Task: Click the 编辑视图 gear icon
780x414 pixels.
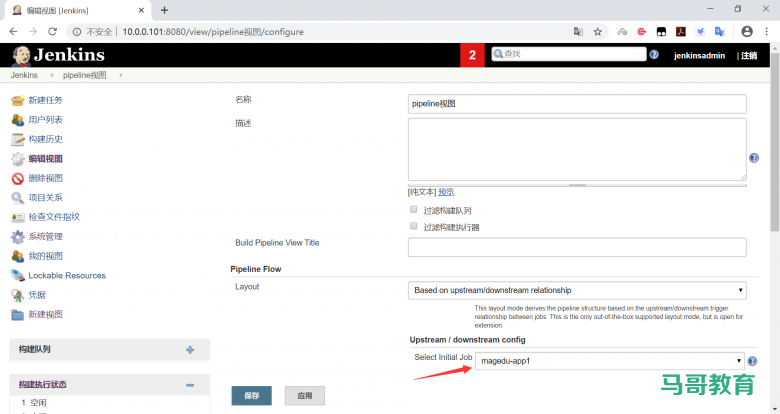Action: coord(17,159)
